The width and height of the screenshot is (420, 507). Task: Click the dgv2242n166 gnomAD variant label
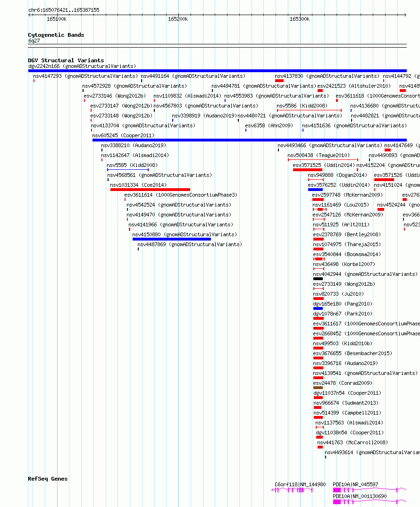tap(82, 66)
